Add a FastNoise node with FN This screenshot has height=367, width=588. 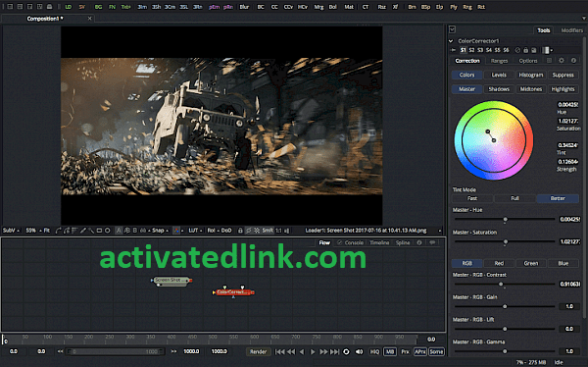tap(112, 7)
